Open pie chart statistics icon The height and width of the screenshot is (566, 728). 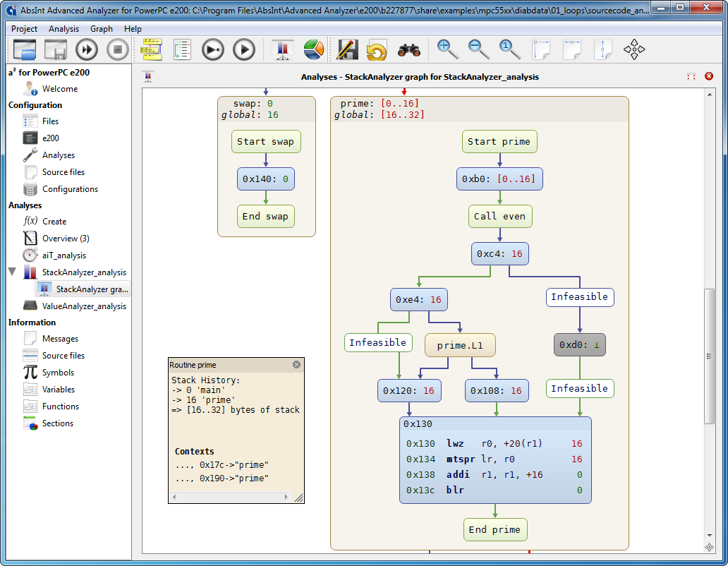pos(314,49)
